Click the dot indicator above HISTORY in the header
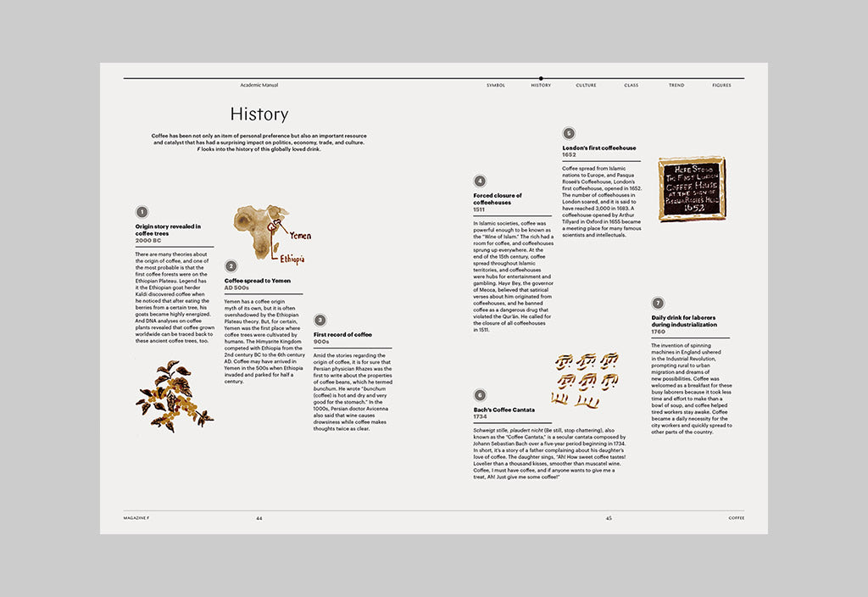 pos(541,78)
